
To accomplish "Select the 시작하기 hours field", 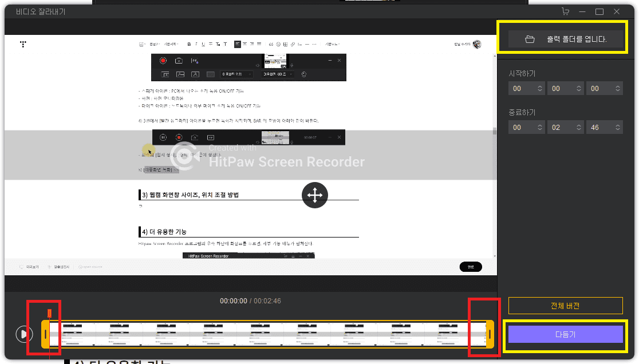I will 527,88.
